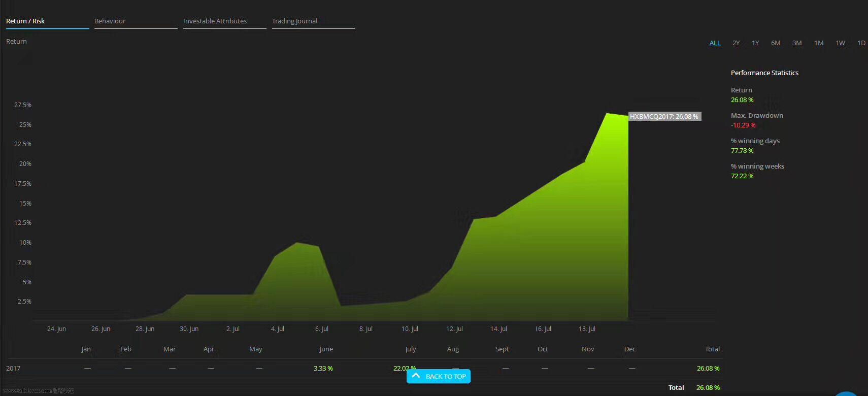Select the ALL time range

click(715, 43)
